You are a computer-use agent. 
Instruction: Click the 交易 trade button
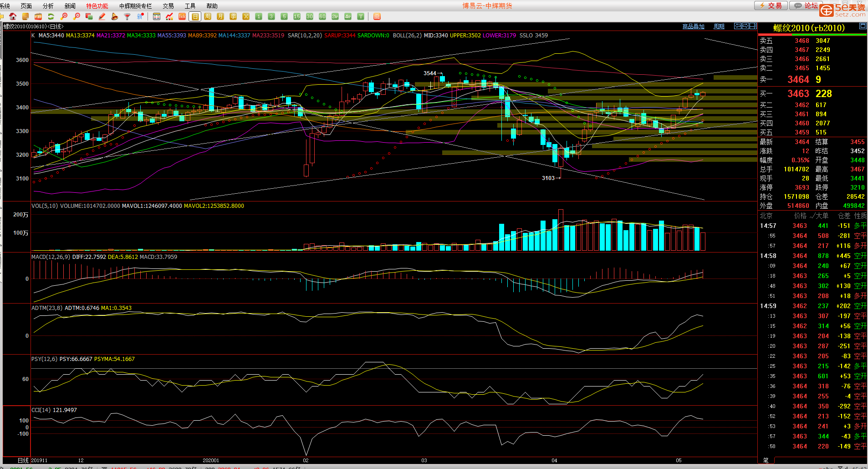[x=771, y=5]
